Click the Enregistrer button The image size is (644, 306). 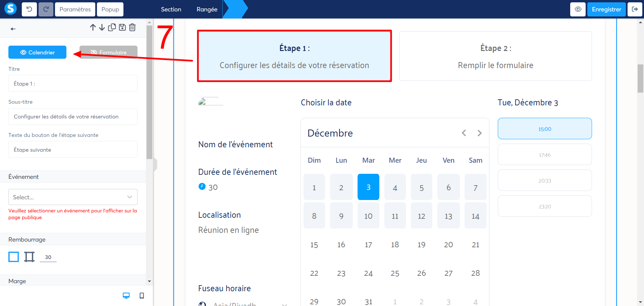[606, 9]
